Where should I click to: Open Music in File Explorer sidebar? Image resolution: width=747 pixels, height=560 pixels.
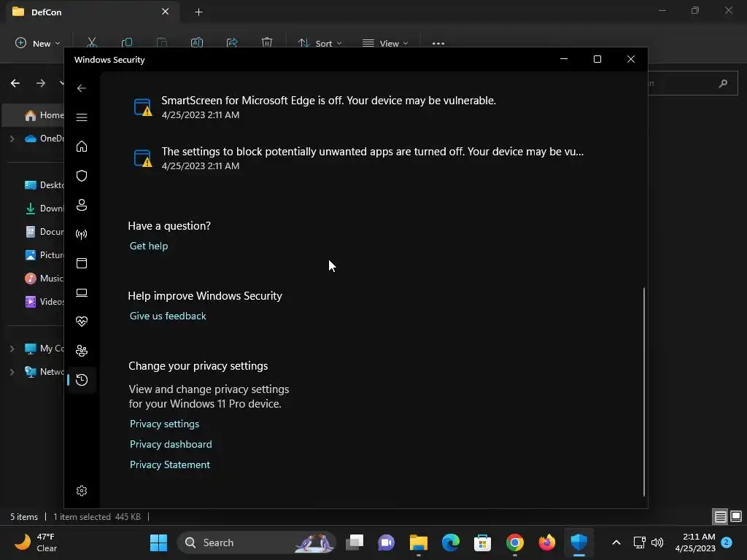tap(44, 278)
